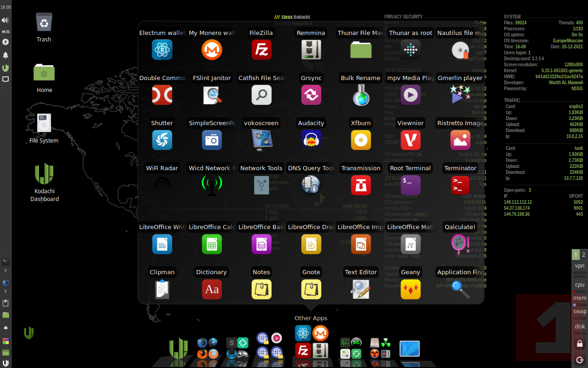
Task: Launch Application Finder
Action: (x=460, y=289)
